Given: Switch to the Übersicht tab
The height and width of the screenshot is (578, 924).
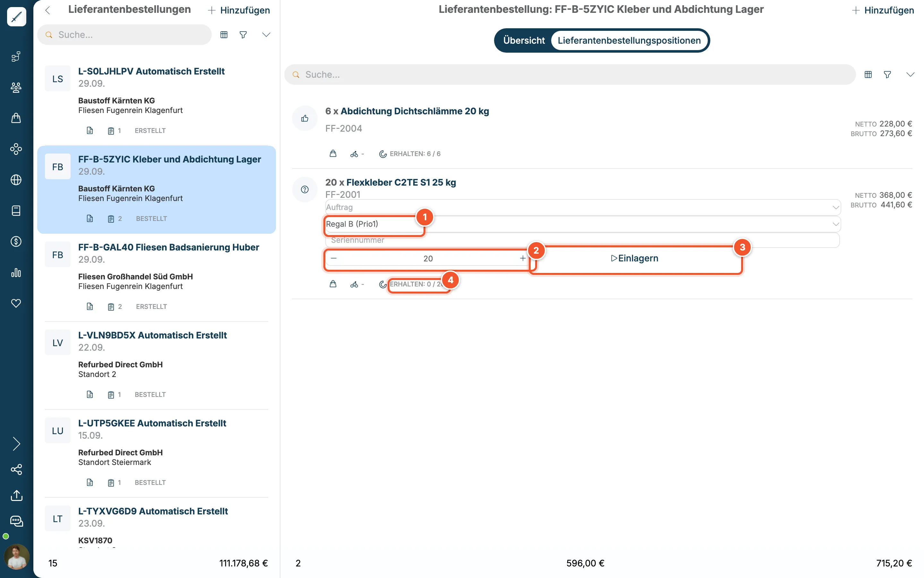Looking at the screenshot, I should [x=524, y=40].
